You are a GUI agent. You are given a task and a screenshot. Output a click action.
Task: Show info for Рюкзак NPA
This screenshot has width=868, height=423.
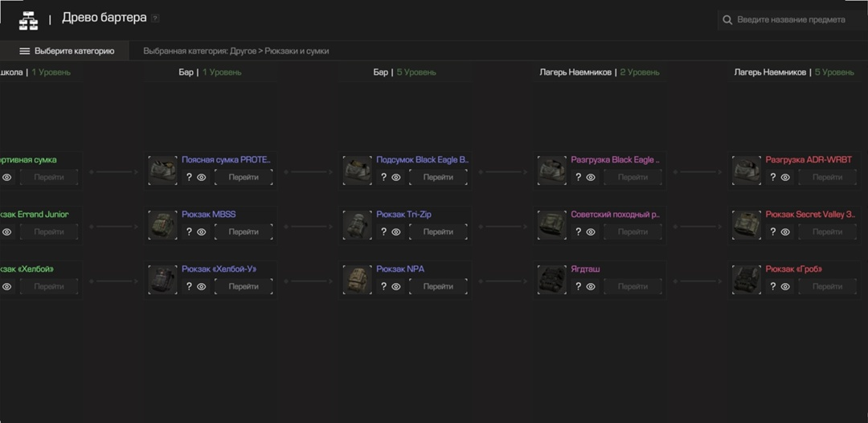click(x=383, y=286)
